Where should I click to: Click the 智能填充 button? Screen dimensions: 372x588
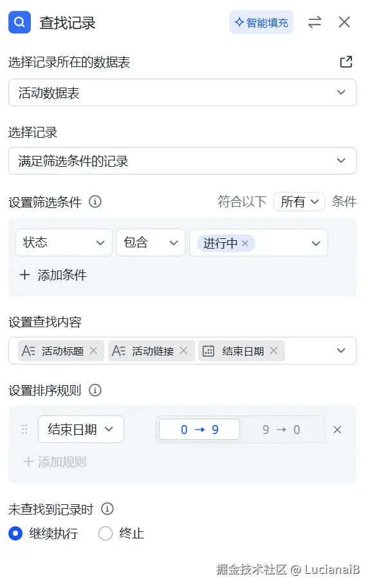tap(261, 23)
